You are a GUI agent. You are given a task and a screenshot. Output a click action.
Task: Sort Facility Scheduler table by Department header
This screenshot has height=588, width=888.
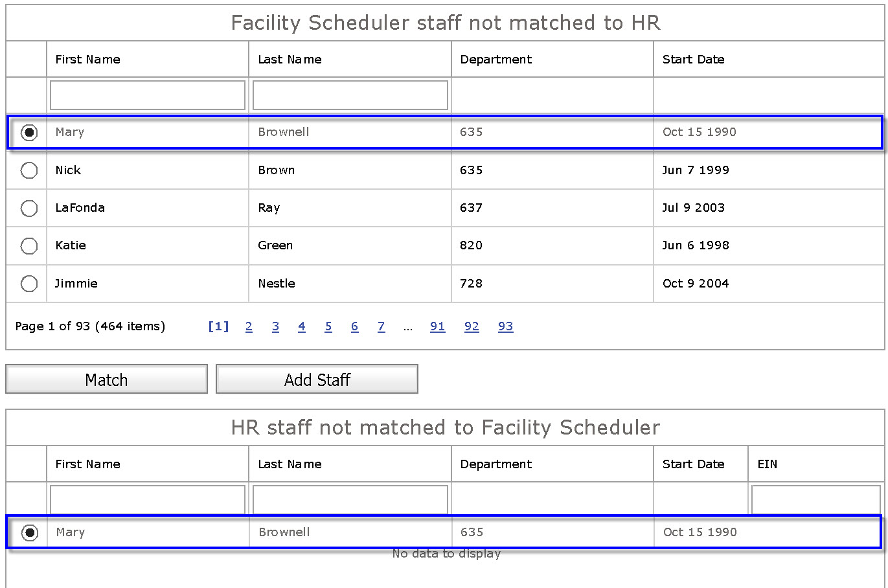[x=496, y=60]
